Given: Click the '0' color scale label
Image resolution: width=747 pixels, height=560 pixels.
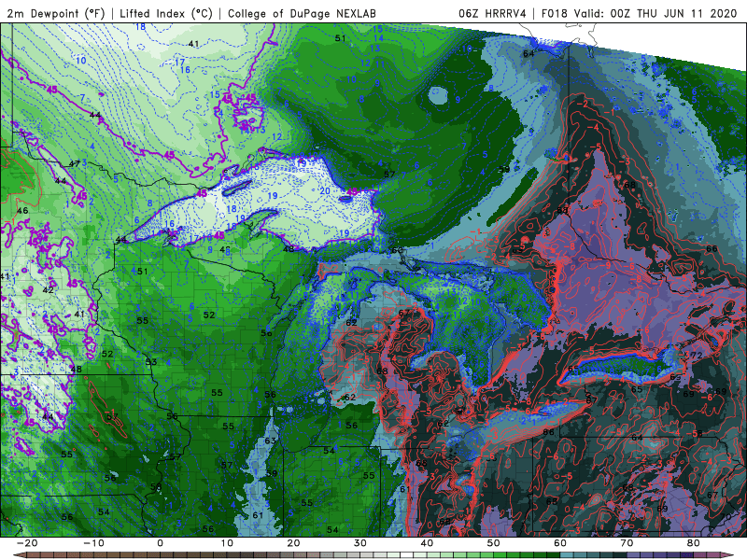Looking at the screenshot, I should tap(160, 543).
